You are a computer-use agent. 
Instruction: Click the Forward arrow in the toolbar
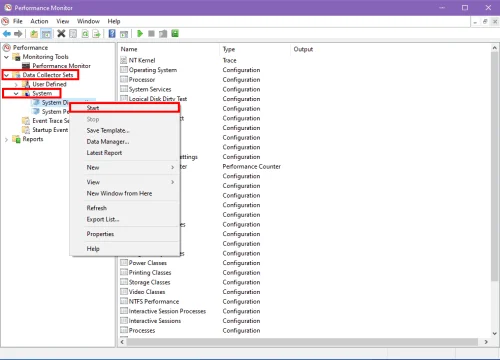[18, 34]
